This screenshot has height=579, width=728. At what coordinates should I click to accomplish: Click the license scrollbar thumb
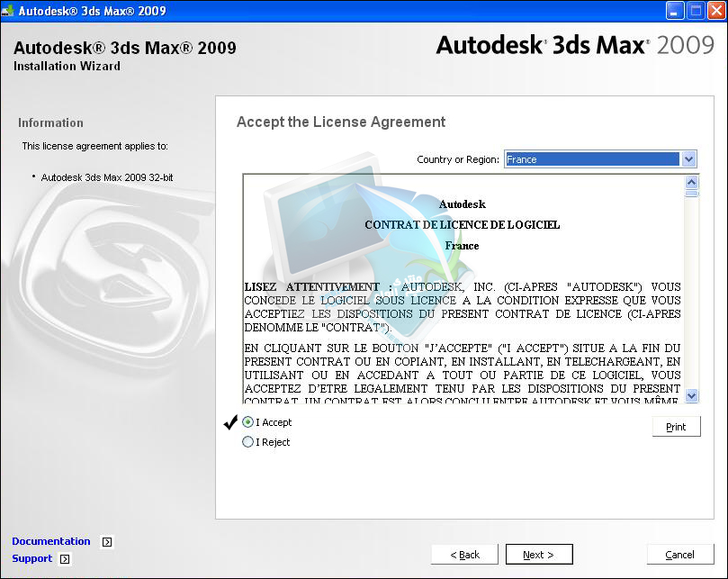coord(692,194)
